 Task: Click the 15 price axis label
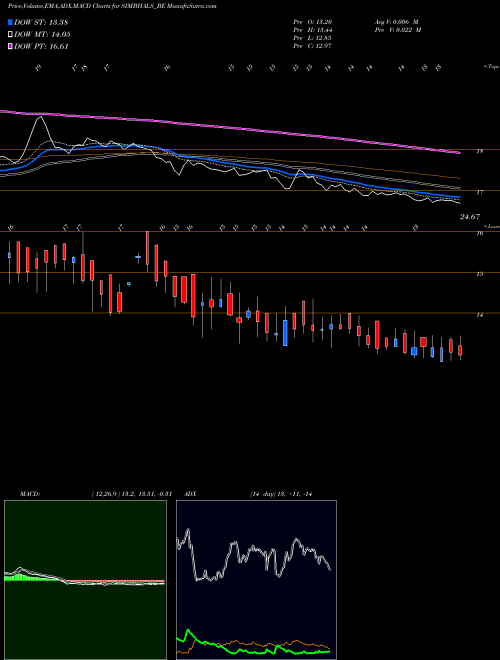(480, 274)
